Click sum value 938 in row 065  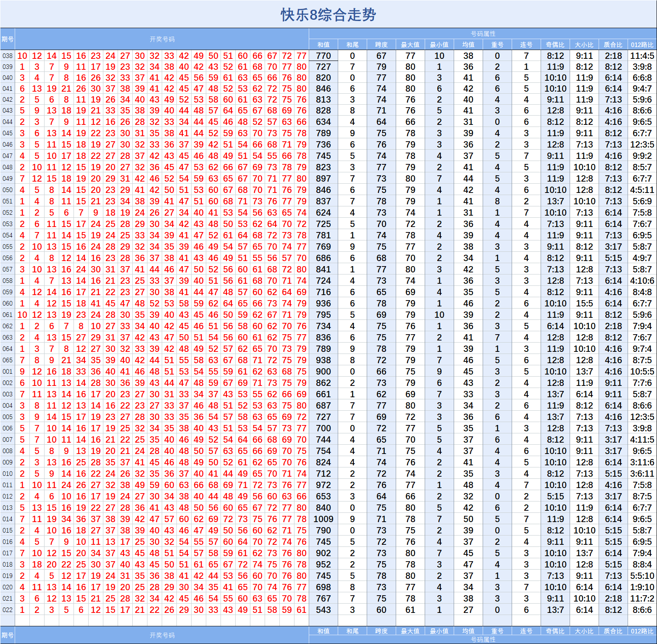pyautogui.click(x=323, y=360)
